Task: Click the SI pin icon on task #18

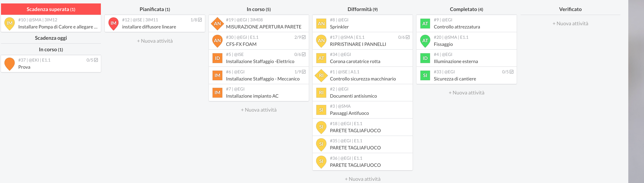Action: pyautogui.click(x=321, y=128)
